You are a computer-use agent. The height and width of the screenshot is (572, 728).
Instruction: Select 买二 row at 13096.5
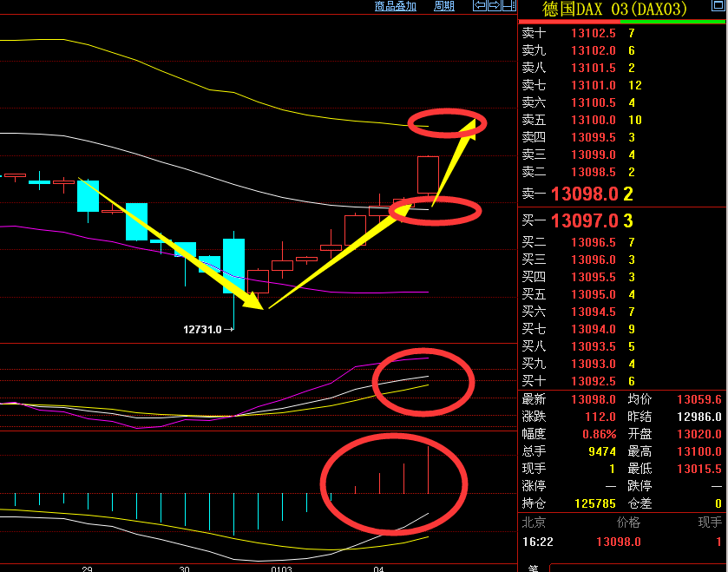click(x=621, y=242)
